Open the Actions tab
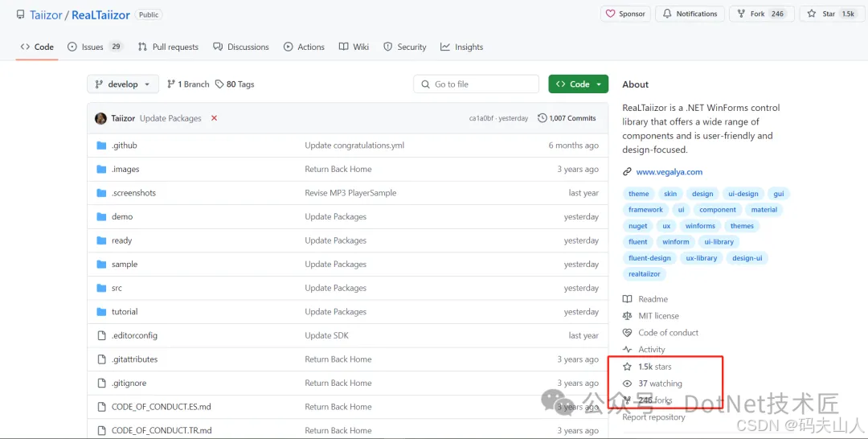The width and height of the screenshot is (868, 439). click(304, 47)
